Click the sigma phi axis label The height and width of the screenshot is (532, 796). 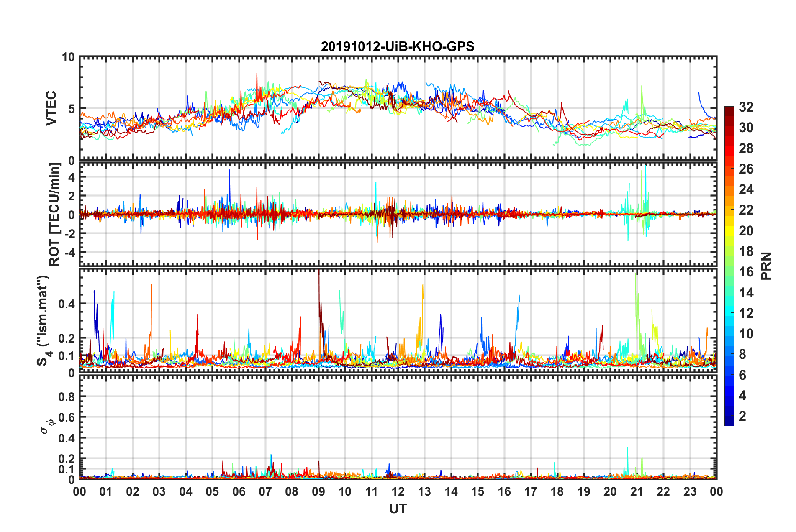[49, 427]
